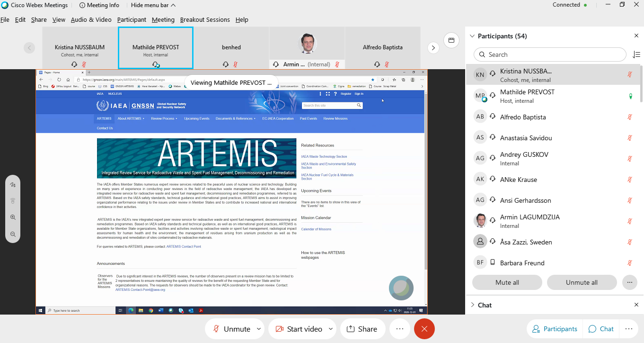Zoom in on the shared screen
Screen dimensions: 644x343
[x=13, y=217]
